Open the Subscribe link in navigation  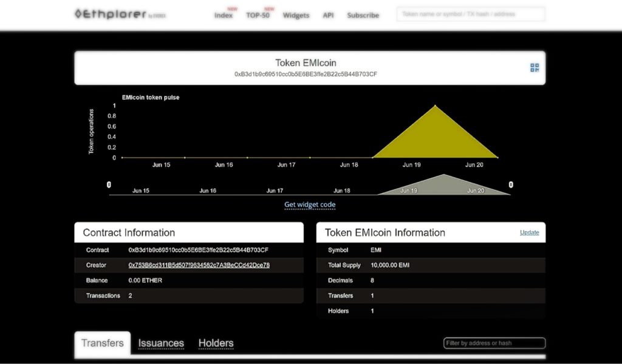point(363,15)
